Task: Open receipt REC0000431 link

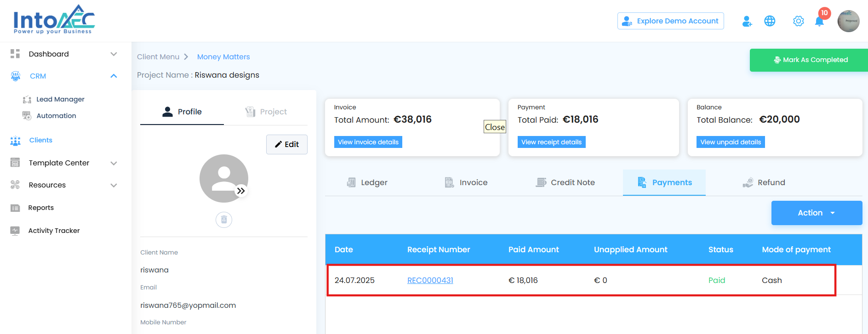Action: 430,280
